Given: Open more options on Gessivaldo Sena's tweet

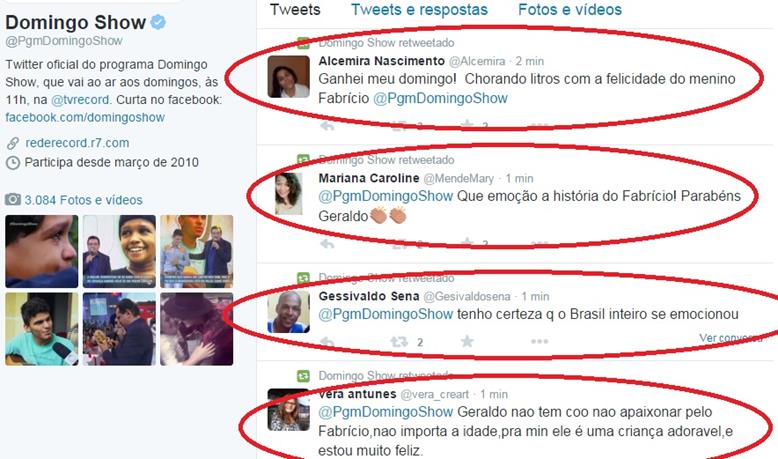Looking at the screenshot, I should point(539,341).
